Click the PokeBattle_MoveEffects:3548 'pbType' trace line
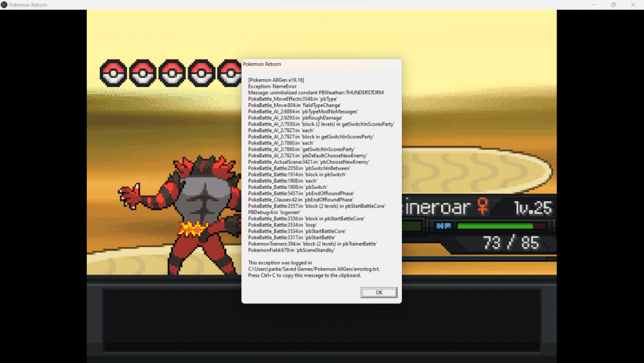644x363 pixels. pos(293,99)
